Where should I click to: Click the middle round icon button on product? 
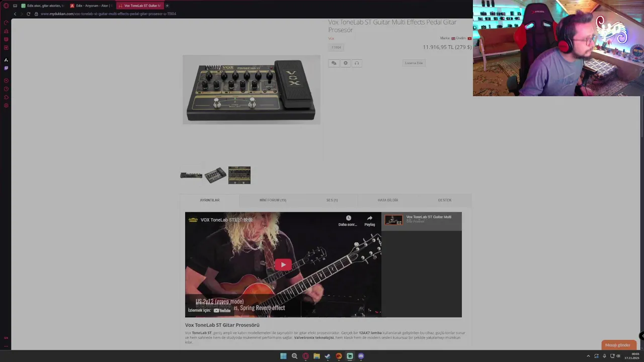[345, 63]
